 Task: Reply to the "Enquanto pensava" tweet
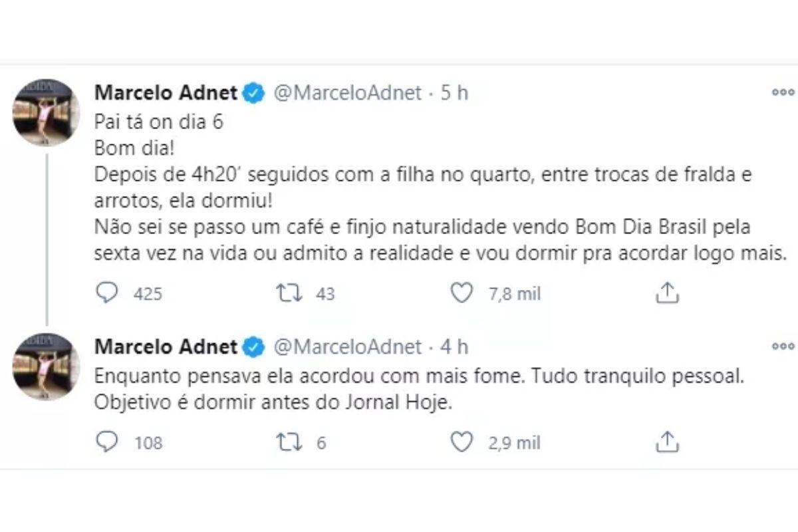(x=106, y=442)
